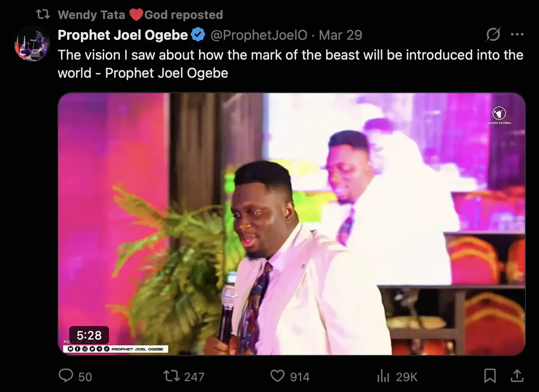This screenshot has width=539, height=392.
Task: Reply to Prophet Joel Ogebe's post
Action: (66, 376)
